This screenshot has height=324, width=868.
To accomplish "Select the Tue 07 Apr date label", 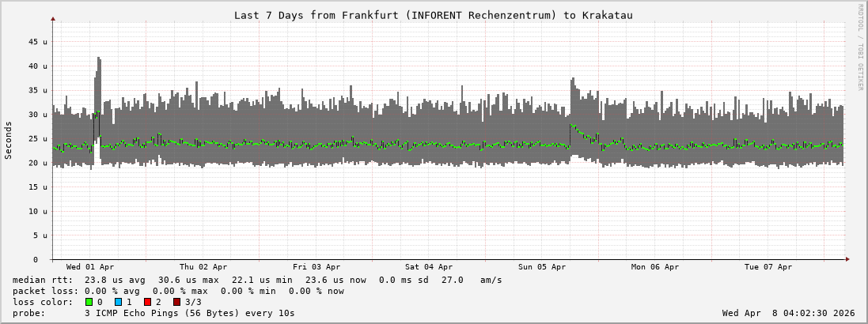I will point(768,267).
